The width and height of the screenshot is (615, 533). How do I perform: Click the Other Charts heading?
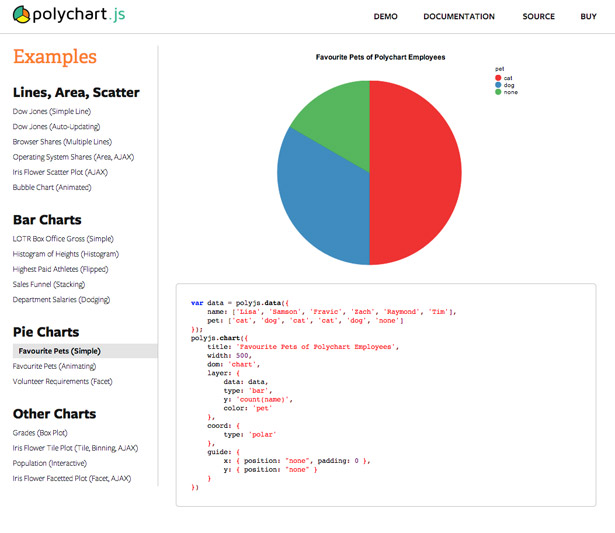coord(55,414)
